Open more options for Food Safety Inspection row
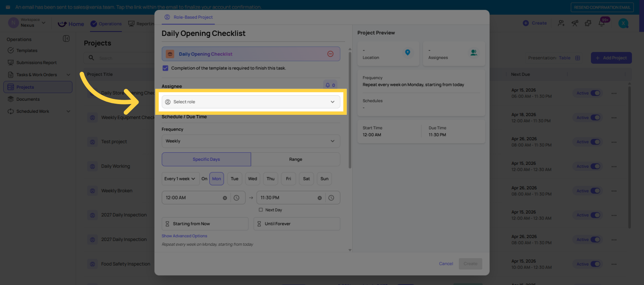The height and width of the screenshot is (285, 644). 614,264
